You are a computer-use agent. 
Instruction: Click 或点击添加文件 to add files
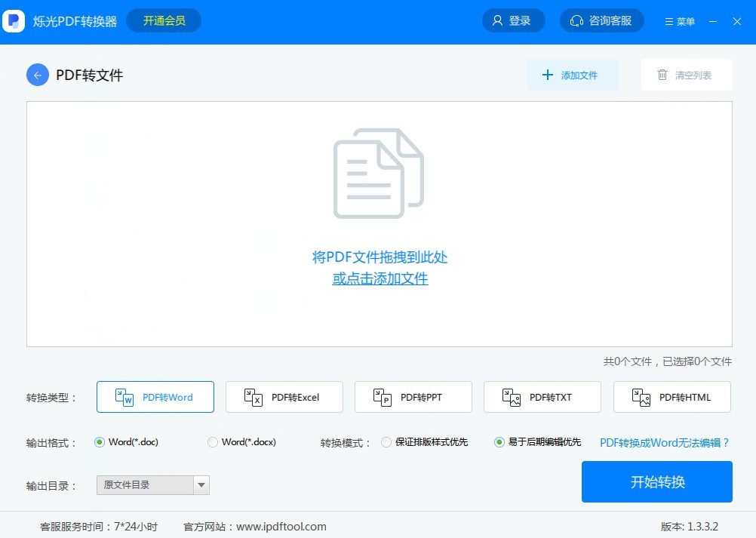click(x=379, y=278)
